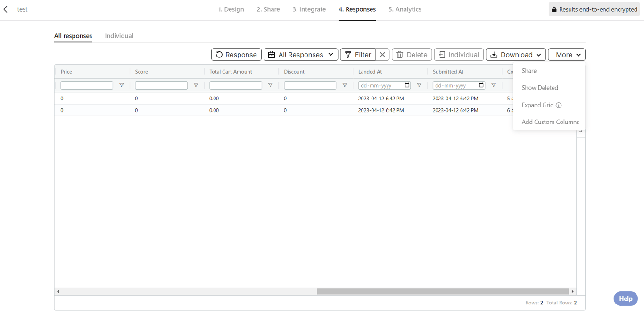Click the first row's Total Cart Amount 0.00

(214, 99)
